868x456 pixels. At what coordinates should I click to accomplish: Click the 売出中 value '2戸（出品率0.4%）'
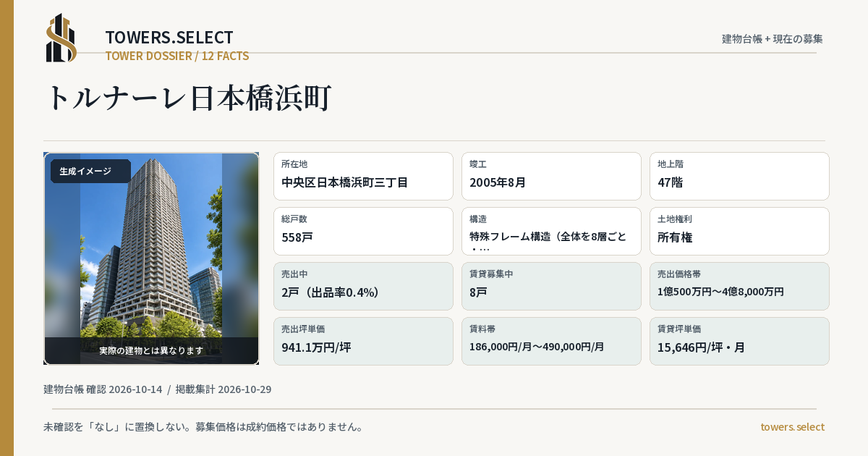tap(331, 292)
